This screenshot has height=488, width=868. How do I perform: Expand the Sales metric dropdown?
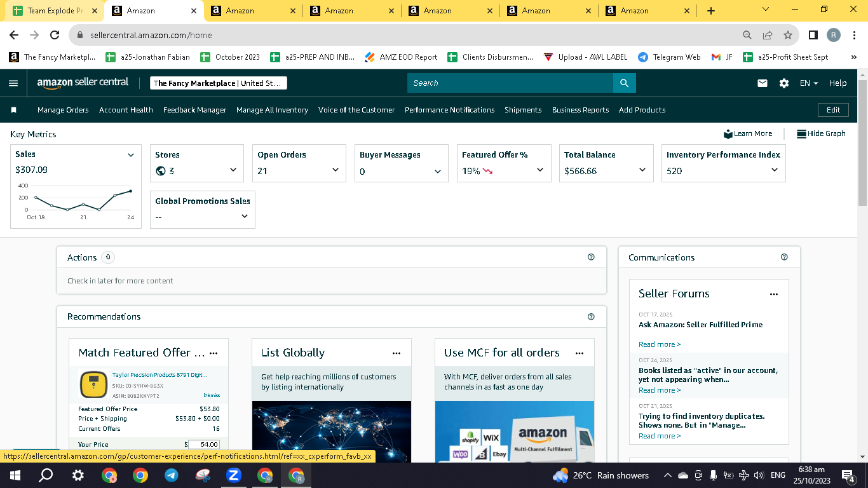tap(131, 155)
